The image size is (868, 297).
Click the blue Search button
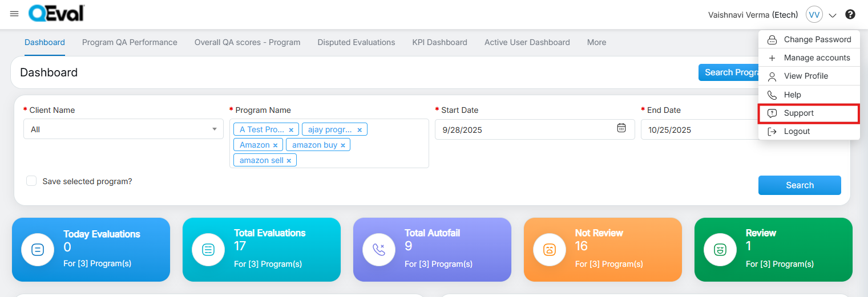(x=799, y=185)
